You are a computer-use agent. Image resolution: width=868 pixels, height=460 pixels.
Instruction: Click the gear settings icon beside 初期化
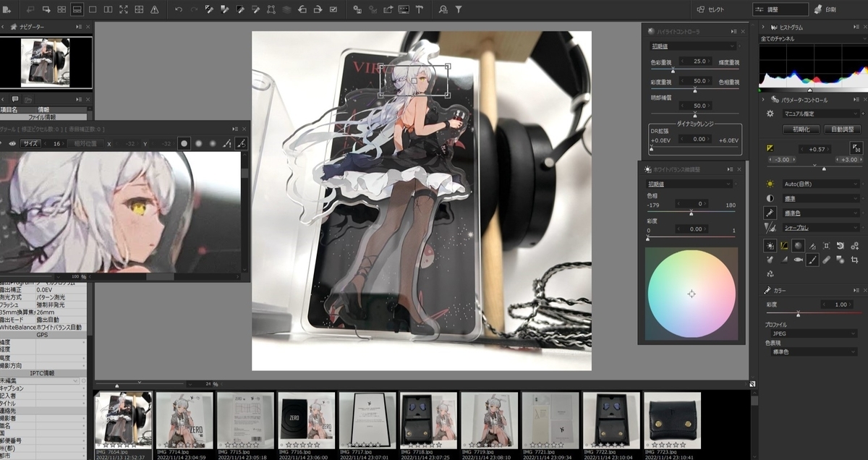[x=770, y=114]
